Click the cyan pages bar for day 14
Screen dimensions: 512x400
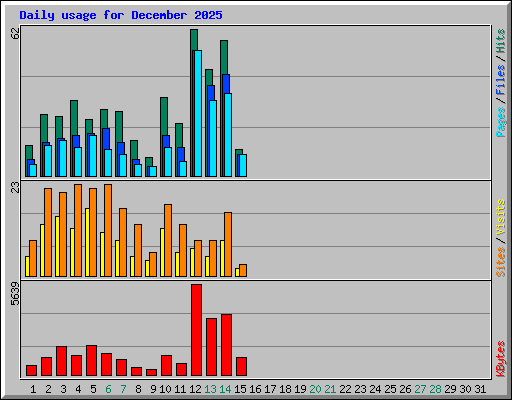point(228,135)
